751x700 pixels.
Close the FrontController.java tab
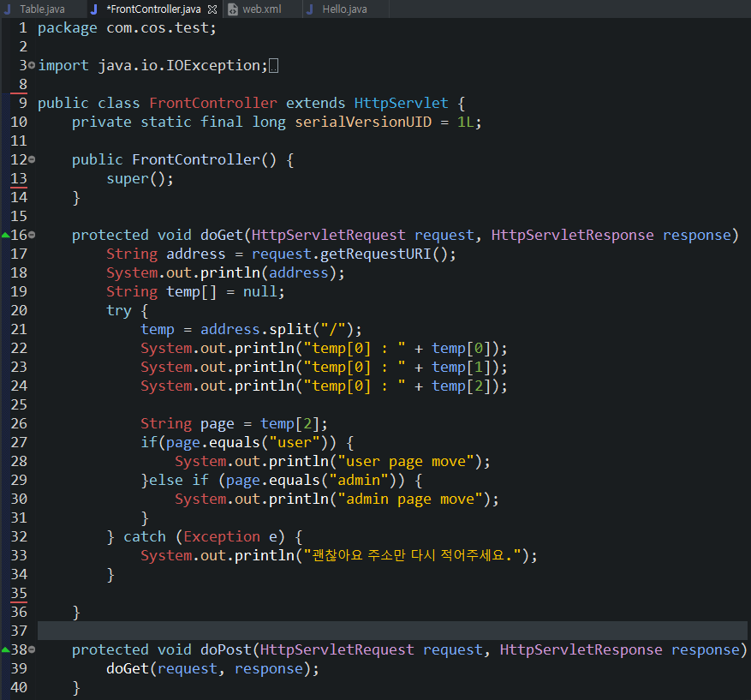pos(212,9)
